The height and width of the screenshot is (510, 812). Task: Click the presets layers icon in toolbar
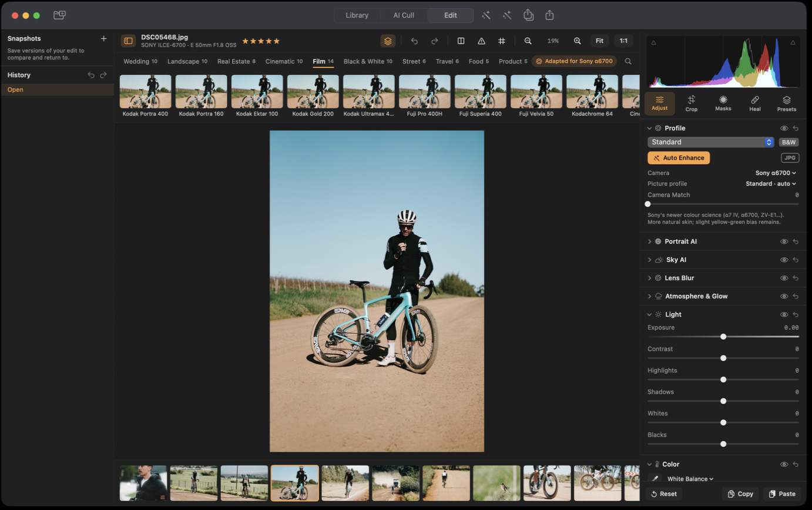coord(388,41)
